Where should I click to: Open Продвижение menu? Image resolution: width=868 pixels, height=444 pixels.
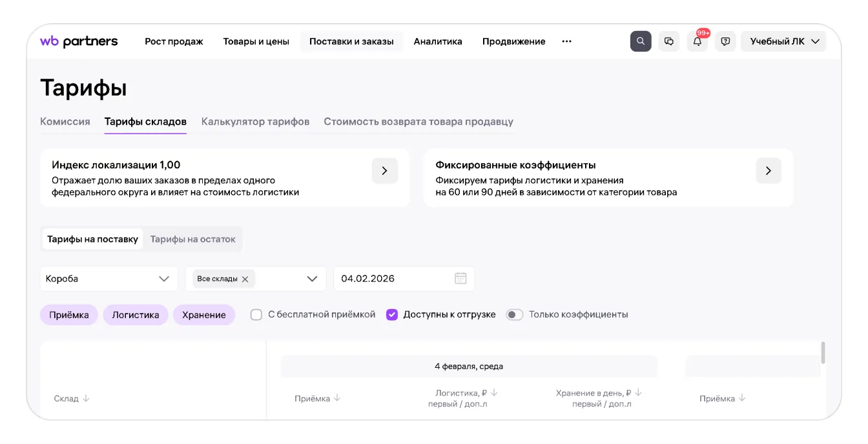pyautogui.click(x=513, y=41)
